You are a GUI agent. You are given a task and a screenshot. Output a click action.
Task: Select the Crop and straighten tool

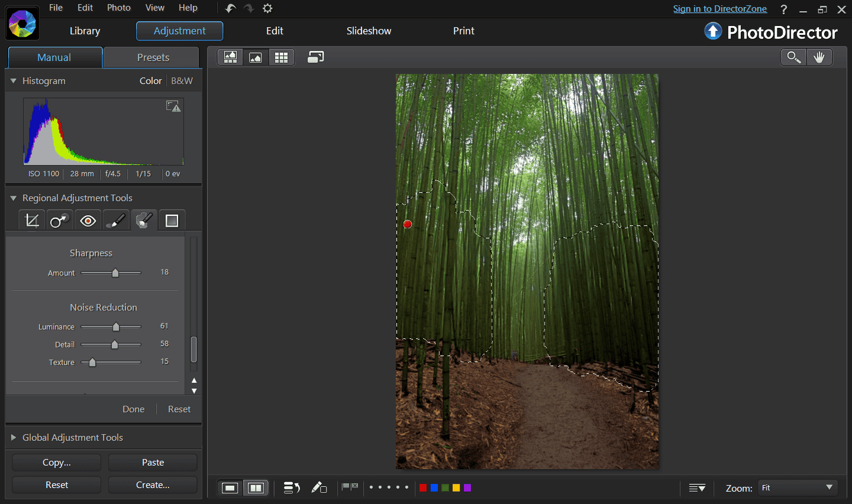click(x=32, y=221)
